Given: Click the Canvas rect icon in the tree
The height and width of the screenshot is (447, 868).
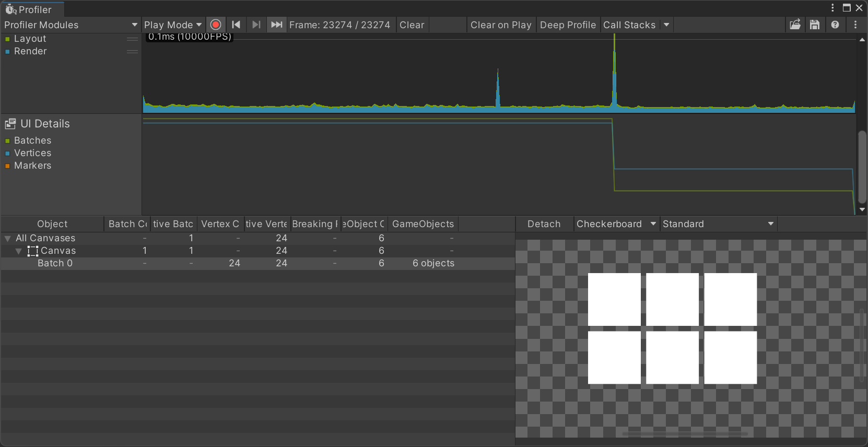Looking at the screenshot, I should pos(33,251).
